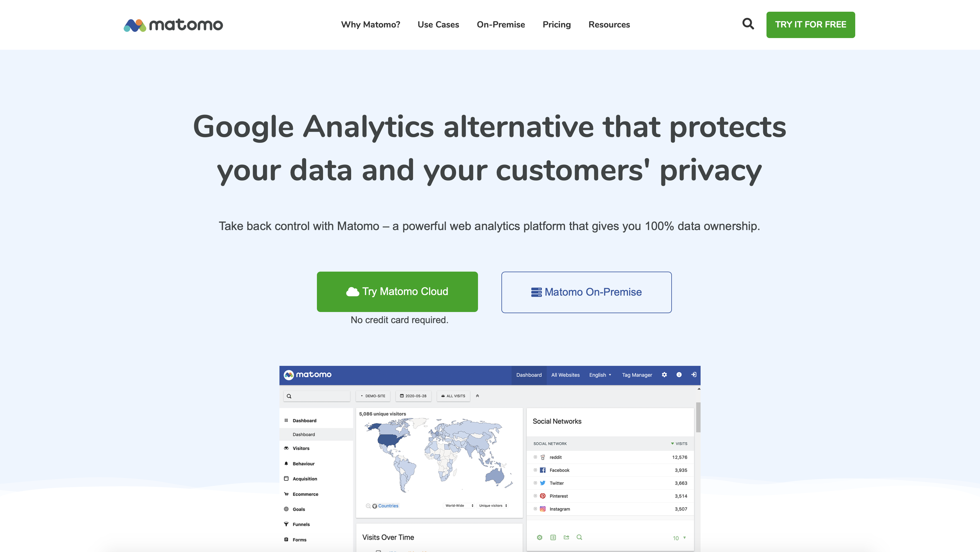
Task: Click the dashboard sidebar search field
Action: [317, 396]
